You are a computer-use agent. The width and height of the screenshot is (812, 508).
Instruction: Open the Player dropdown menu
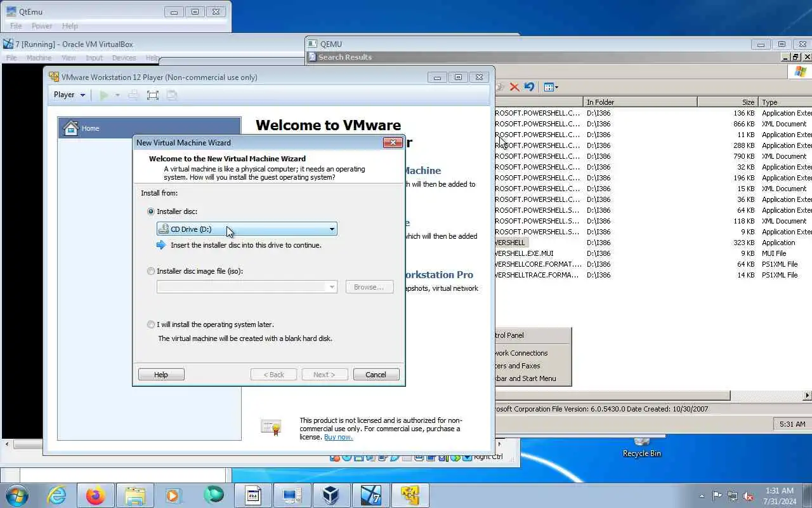coord(69,95)
